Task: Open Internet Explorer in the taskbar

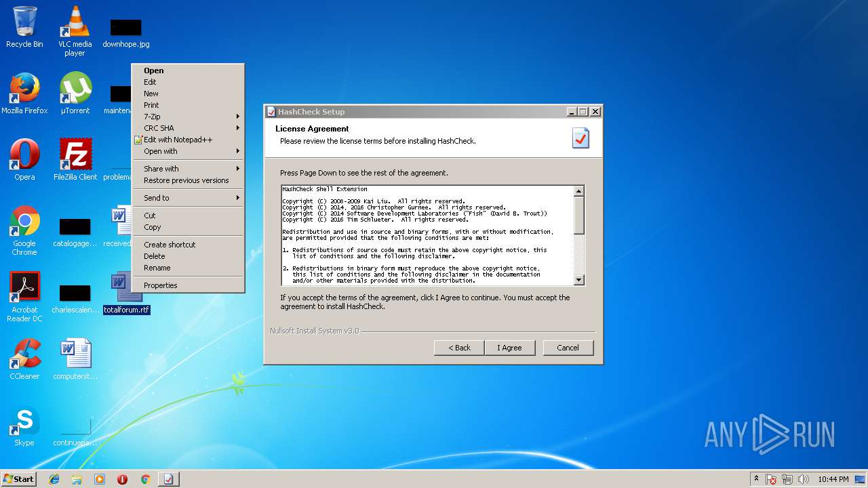Action: [x=54, y=479]
